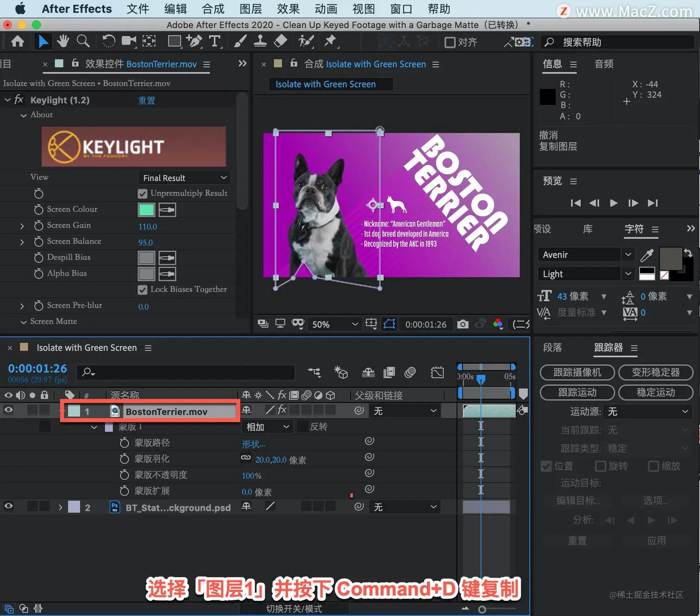Open the View Final Result dropdown

tap(184, 178)
